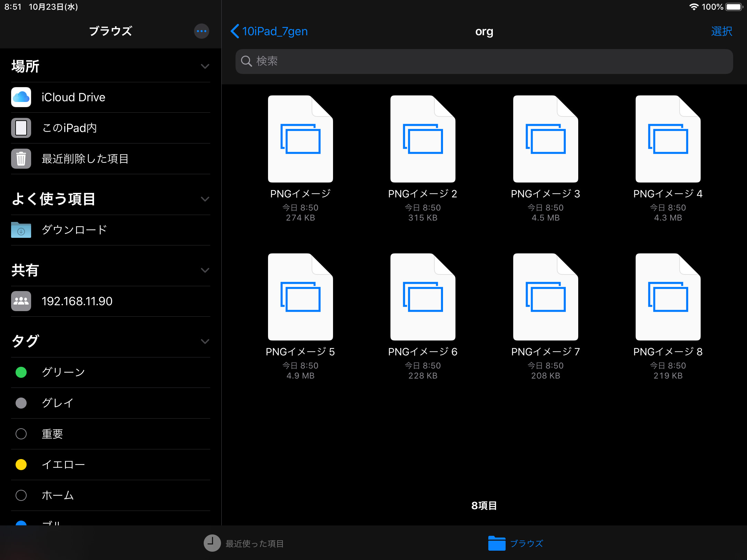Open the このiPad内 location
Image resolution: width=747 pixels, height=560 pixels.
pos(69,128)
